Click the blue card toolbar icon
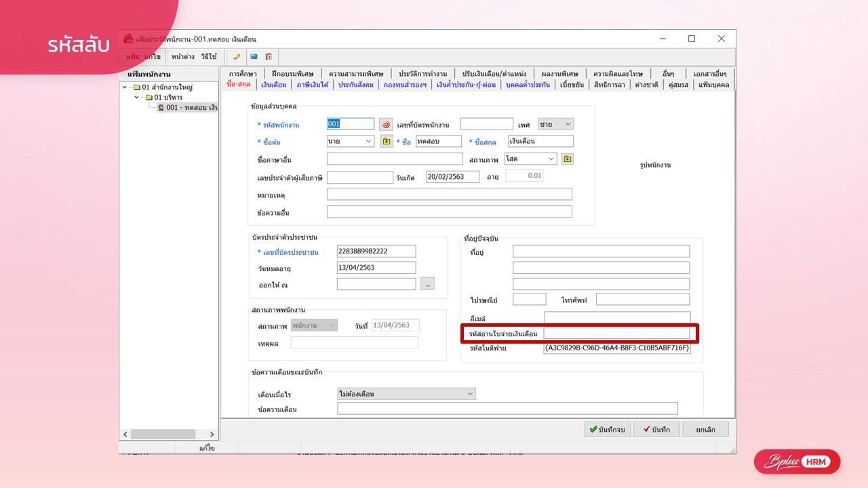This screenshot has height=488, width=868. pos(254,57)
